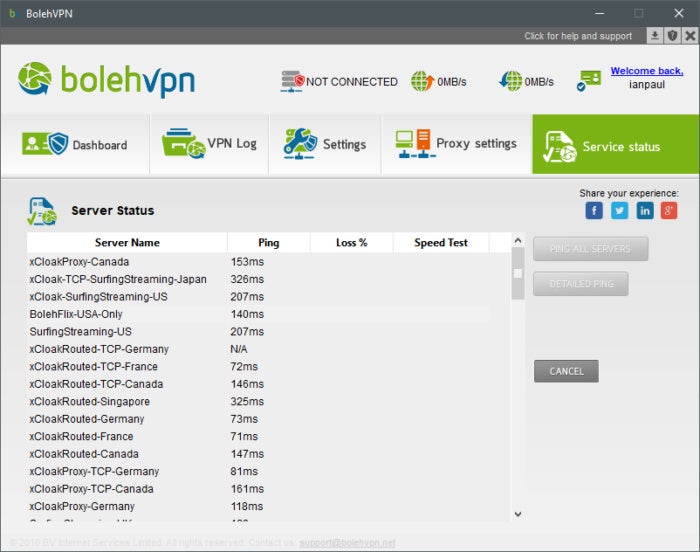Select the xCloakRouted-France server row
700x552 pixels.
coord(269,436)
